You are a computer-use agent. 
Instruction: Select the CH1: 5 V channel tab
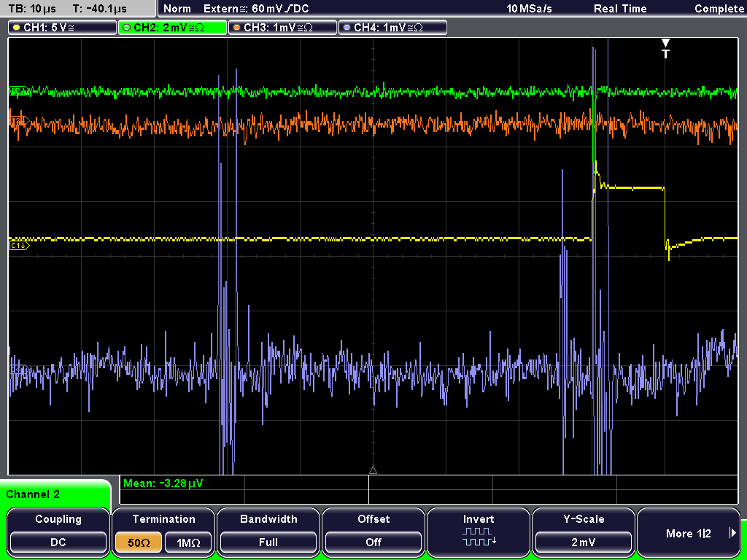pos(63,27)
